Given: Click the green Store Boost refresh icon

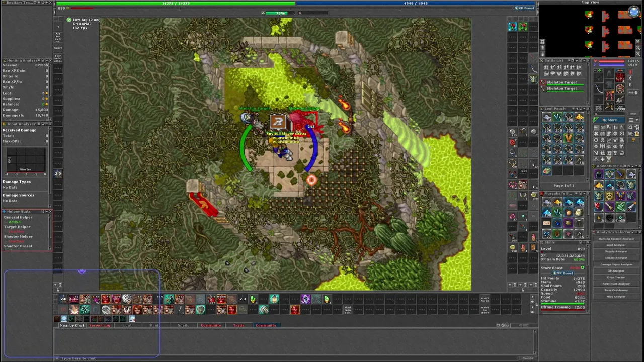Looking at the screenshot, I should click(583, 268).
